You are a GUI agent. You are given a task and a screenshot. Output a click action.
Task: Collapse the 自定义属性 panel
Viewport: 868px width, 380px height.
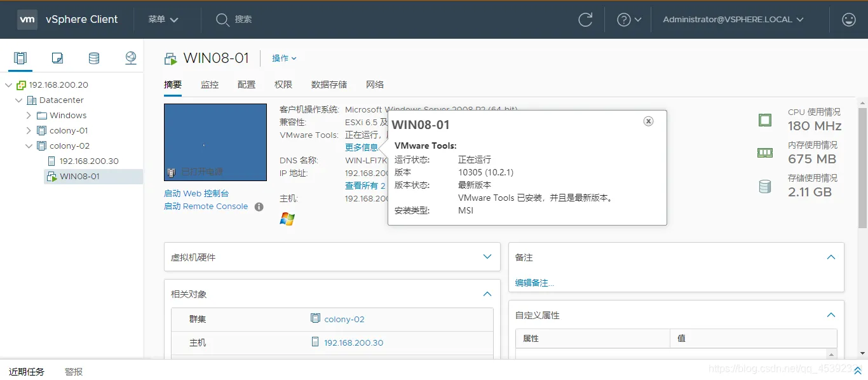(831, 315)
